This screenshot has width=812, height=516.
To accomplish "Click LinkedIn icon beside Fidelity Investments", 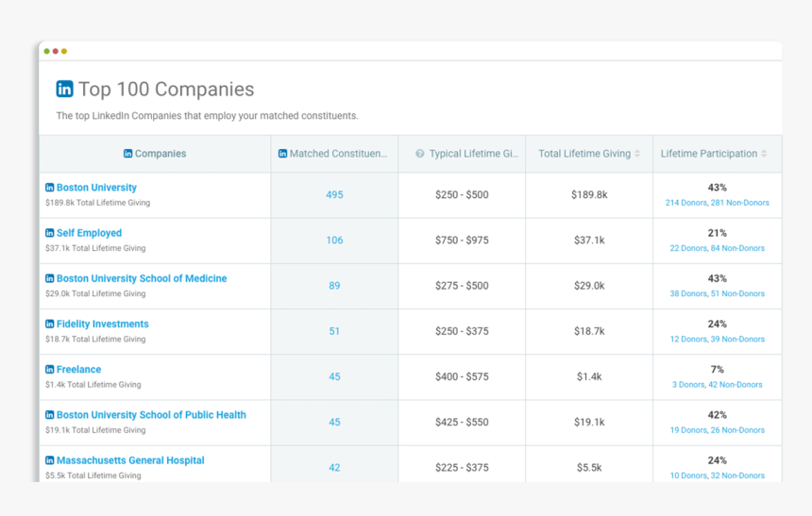I will point(50,324).
